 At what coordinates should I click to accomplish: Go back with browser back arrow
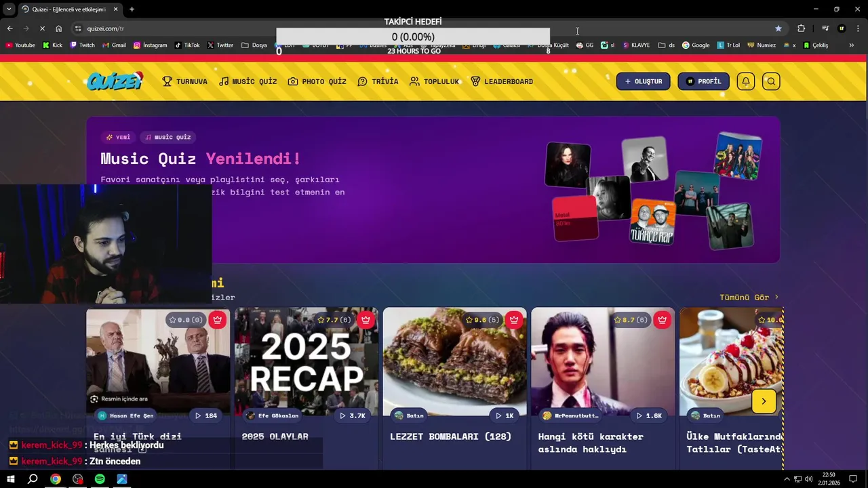tap(9, 28)
